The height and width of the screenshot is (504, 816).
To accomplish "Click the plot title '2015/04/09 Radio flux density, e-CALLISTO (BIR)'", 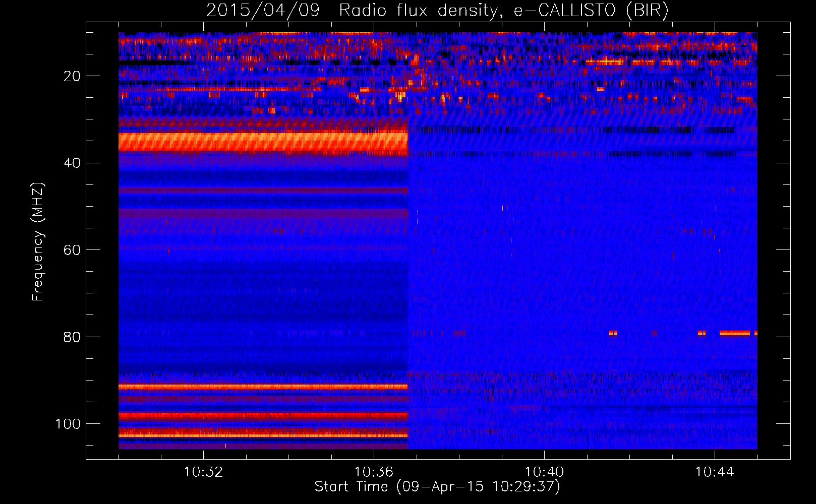I will pyautogui.click(x=437, y=10).
